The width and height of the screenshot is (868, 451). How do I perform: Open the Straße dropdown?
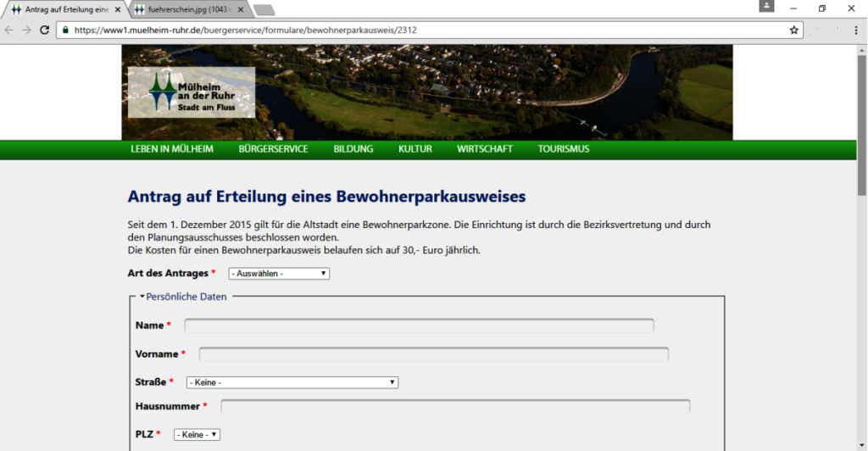pos(292,382)
